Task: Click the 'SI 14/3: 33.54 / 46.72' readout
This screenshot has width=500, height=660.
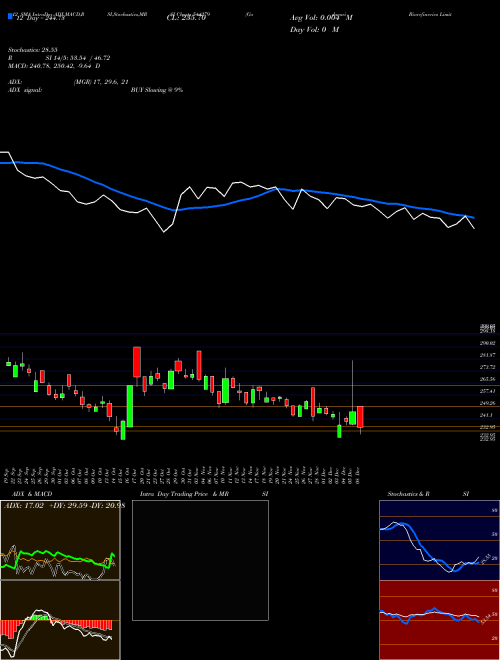Action: click(78, 58)
